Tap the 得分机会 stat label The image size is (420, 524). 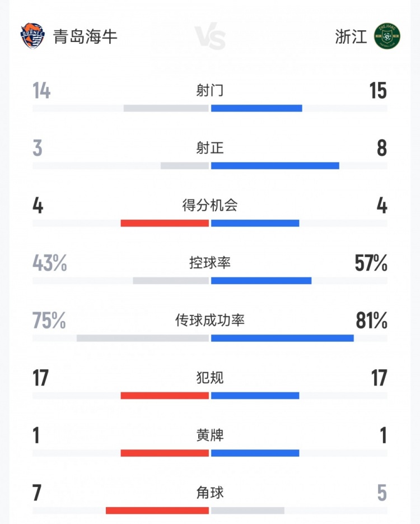[210, 205]
